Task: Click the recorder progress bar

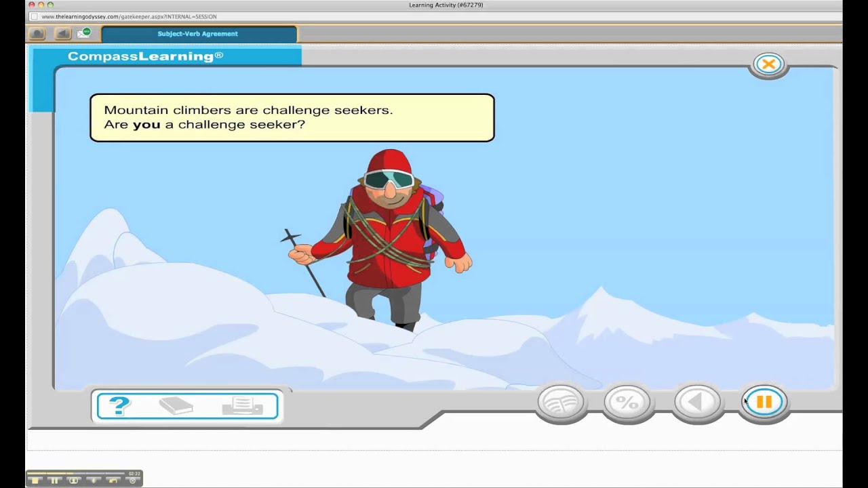Action: pos(77,473)
